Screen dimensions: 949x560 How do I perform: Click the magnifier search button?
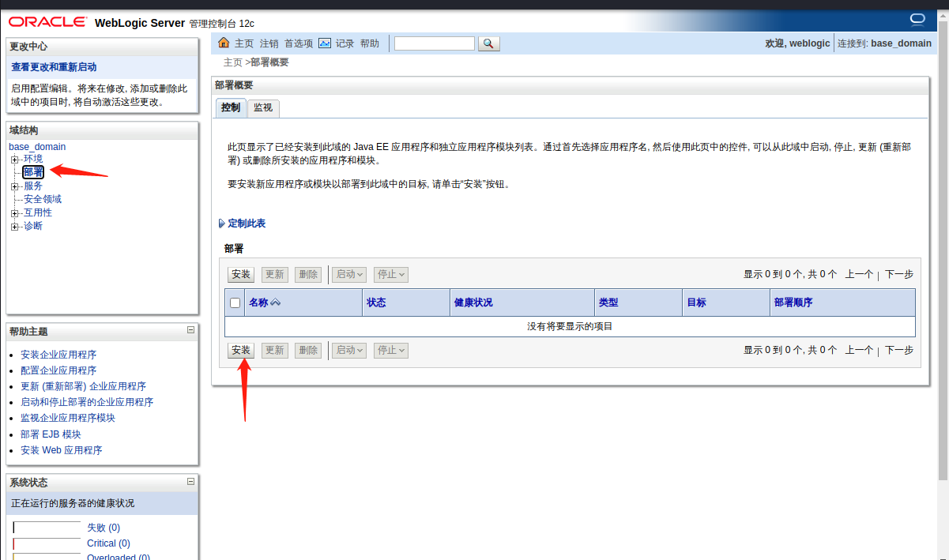click(x=489, y=43)
